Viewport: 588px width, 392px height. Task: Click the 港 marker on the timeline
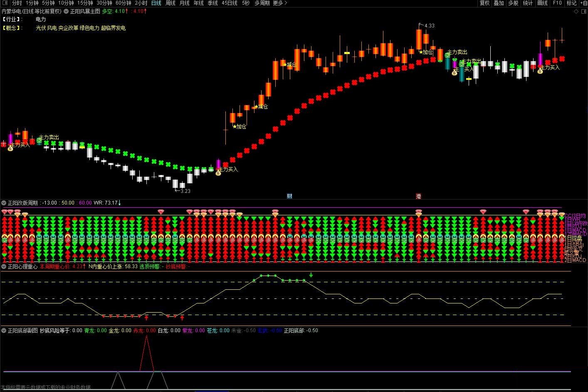click(x=418, y=196)
